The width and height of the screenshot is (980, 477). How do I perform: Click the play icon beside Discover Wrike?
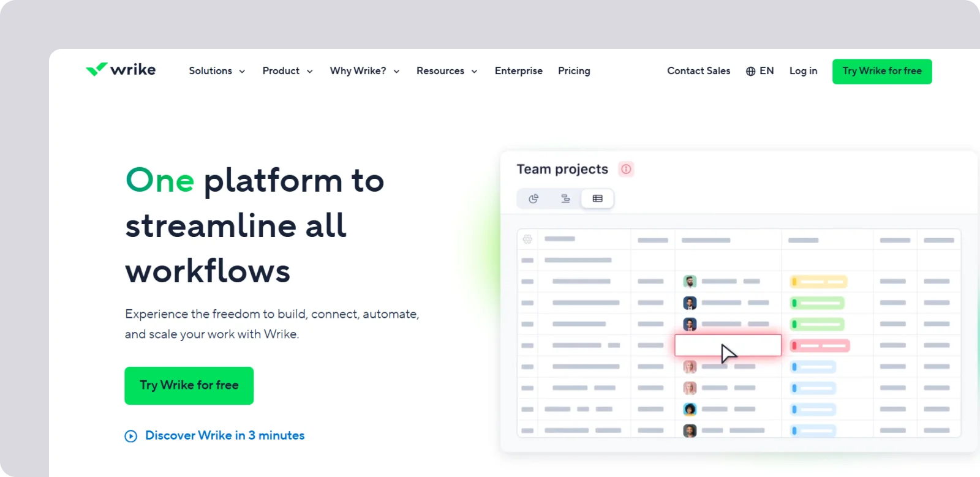131,436
